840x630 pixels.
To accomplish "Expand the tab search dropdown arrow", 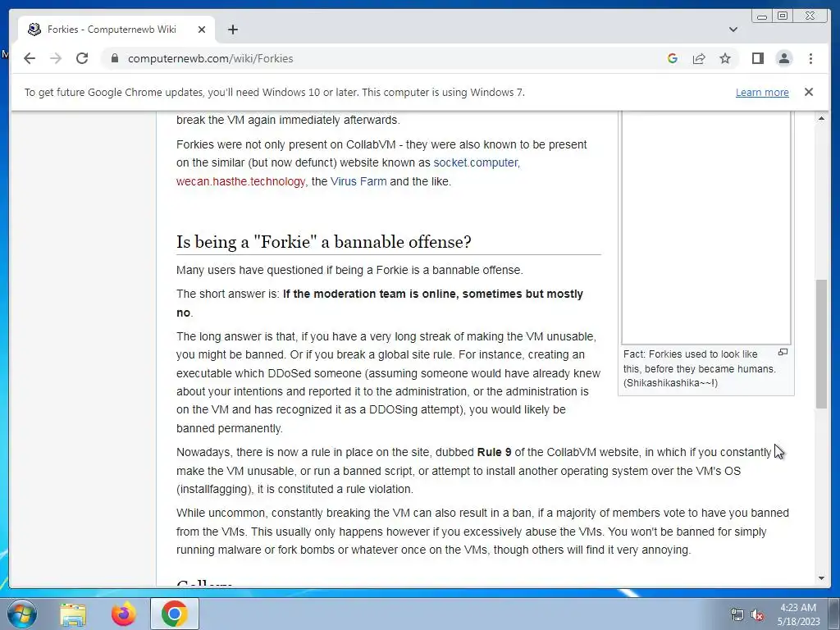I will point(733,30).
